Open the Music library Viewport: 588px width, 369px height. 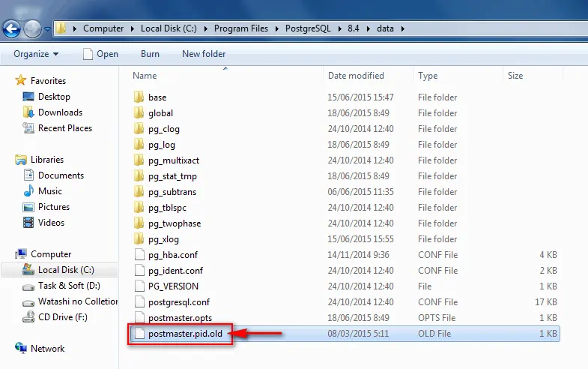coord(50,191)
